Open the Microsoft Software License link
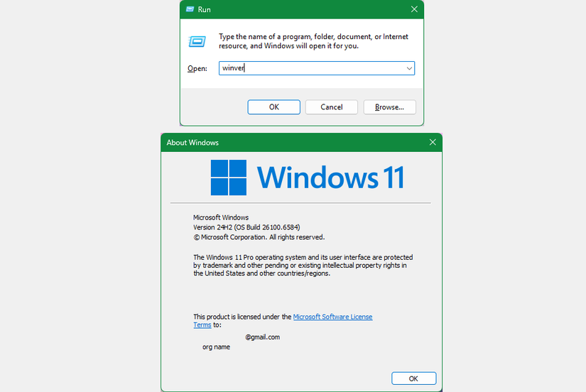586x392 pixels. point(332,317)
